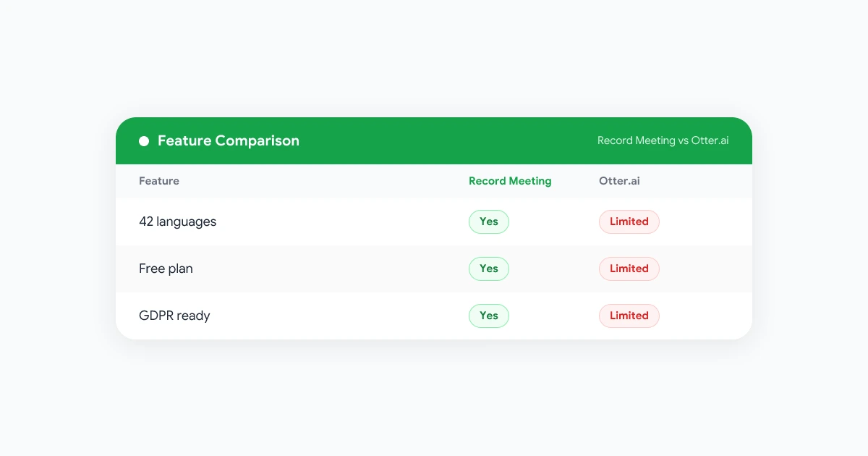Select the Feature column header

pyautogui.click(x=159, y=181)
